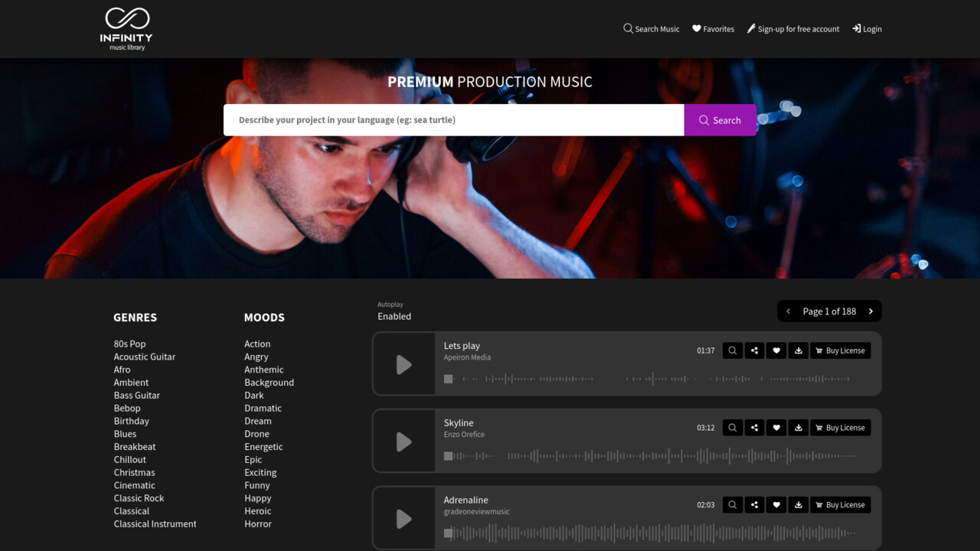Select the 80s Pop genre

click(x=129, y=344)
